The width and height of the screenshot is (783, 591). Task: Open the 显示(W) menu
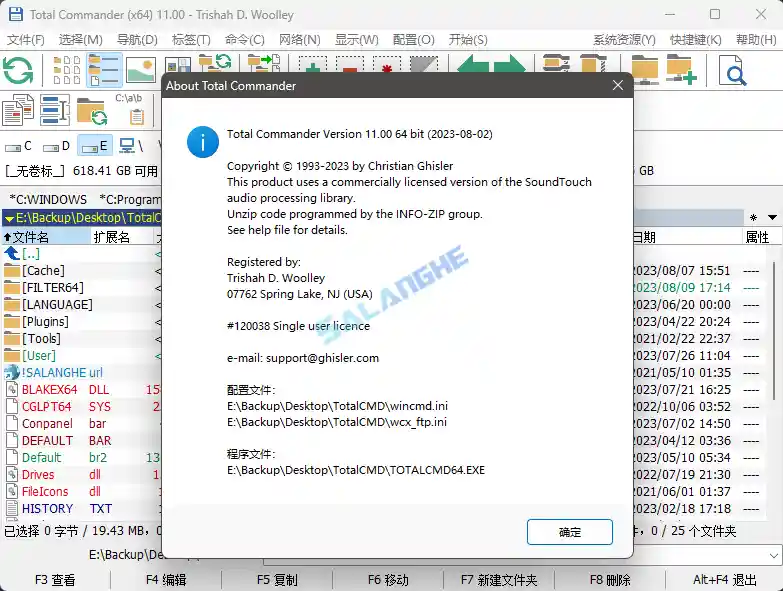[357, 39]
